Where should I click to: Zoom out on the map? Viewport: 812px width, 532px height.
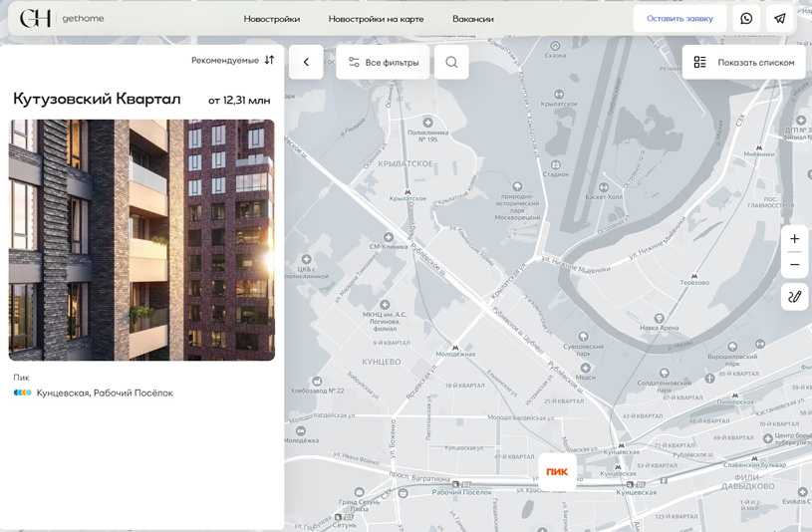click(x=794, y=265)
